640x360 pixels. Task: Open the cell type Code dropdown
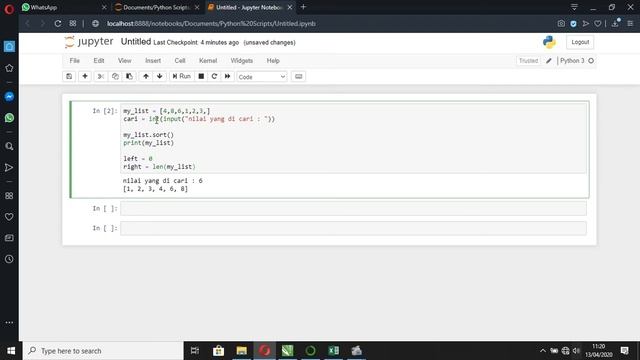click(262, 77)
